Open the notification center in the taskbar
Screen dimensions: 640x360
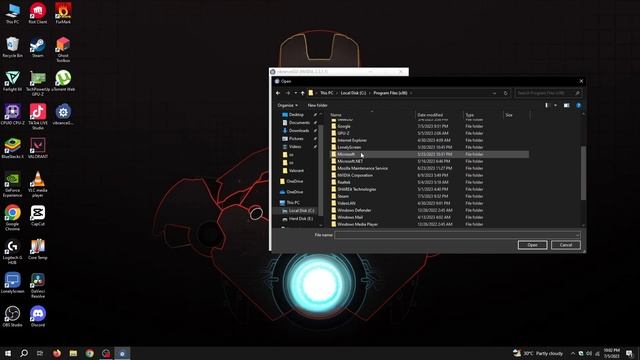coord(629,353)
